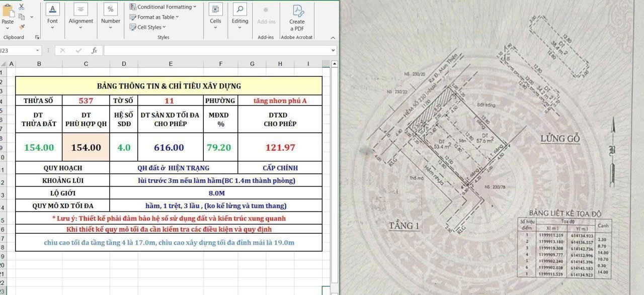Click the THỬA SỐ header cell
This screenshot has height=295, width=644.
click(39, 101)
